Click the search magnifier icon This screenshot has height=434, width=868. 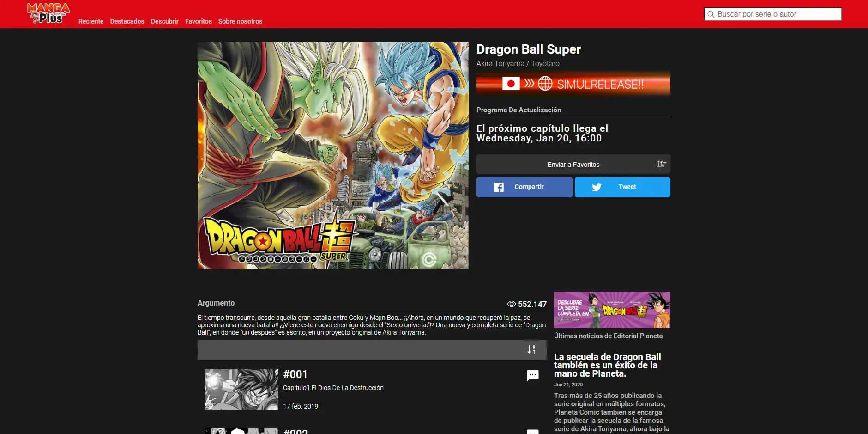[711, 14]
